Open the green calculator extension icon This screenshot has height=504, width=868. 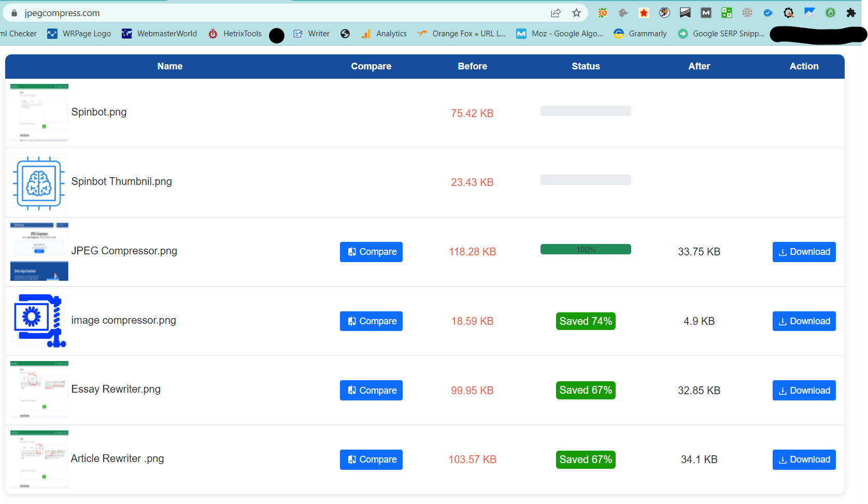pyautogui.click(x=727, y=13)
